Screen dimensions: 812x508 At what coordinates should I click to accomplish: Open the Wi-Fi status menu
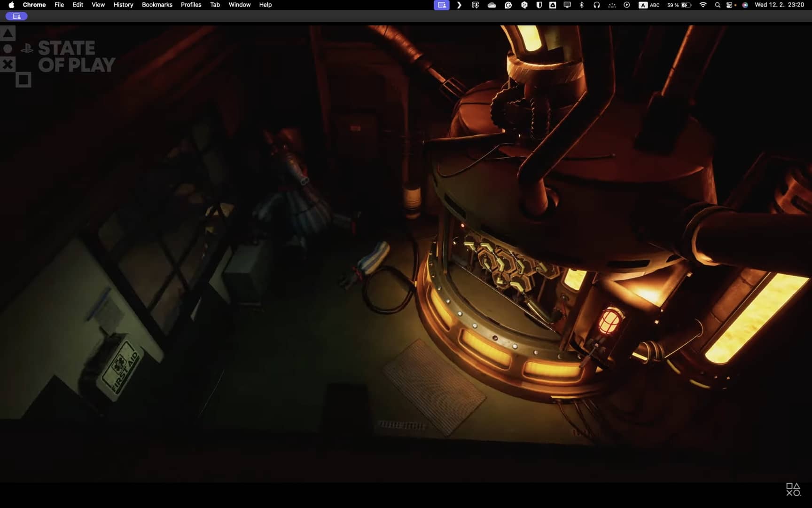click(x=703, y=5)
